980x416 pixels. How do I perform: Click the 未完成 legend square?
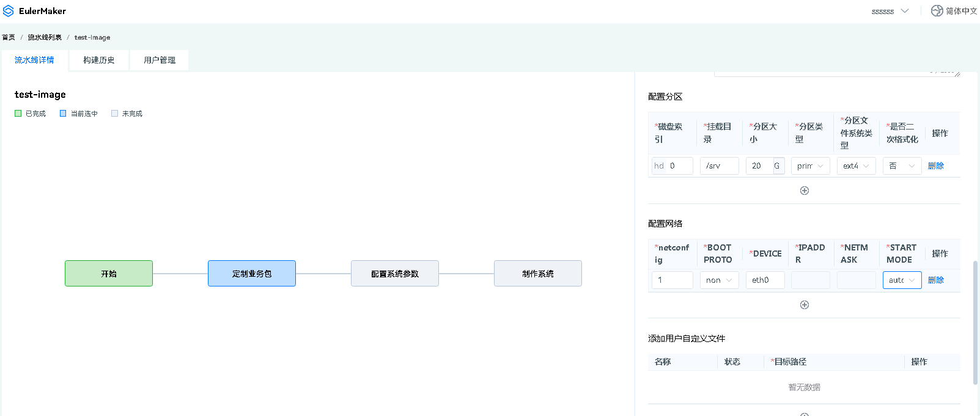(x=114, y=114)
